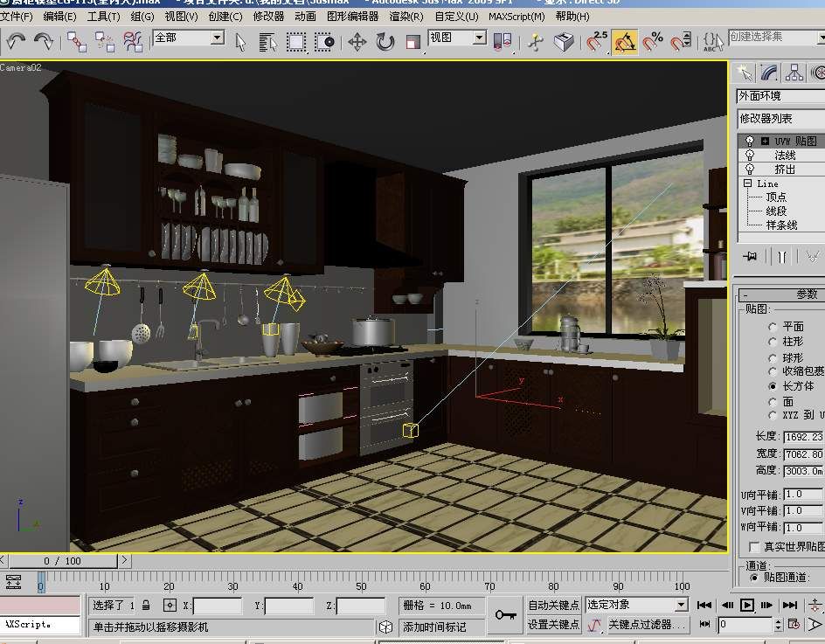Screen dimensions: 825x644
Task: Select 长方体 mapping radio button
Action: coord(773,386)
